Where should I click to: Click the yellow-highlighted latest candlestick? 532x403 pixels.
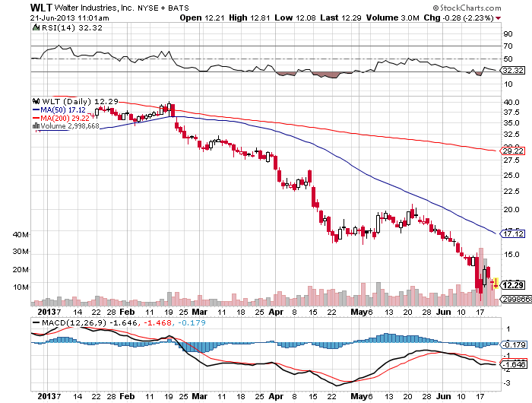(496, 284)
